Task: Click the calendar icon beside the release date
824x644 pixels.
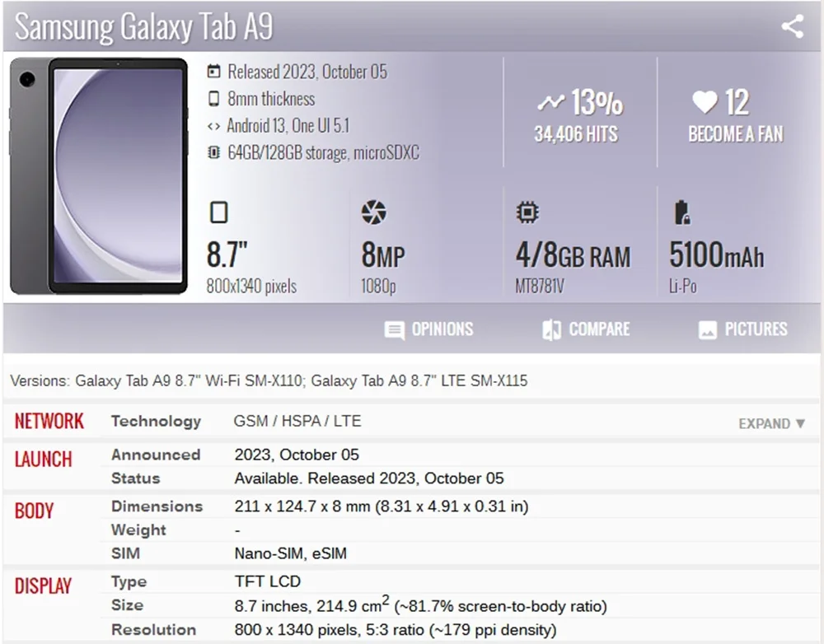Action: pyautogui.click(x=214, y=72)
